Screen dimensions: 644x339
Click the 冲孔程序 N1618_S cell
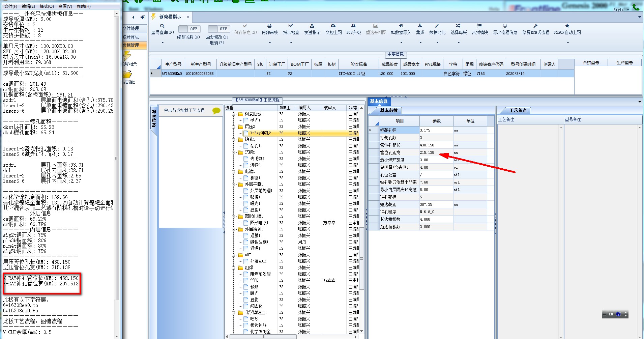point(436,212)
